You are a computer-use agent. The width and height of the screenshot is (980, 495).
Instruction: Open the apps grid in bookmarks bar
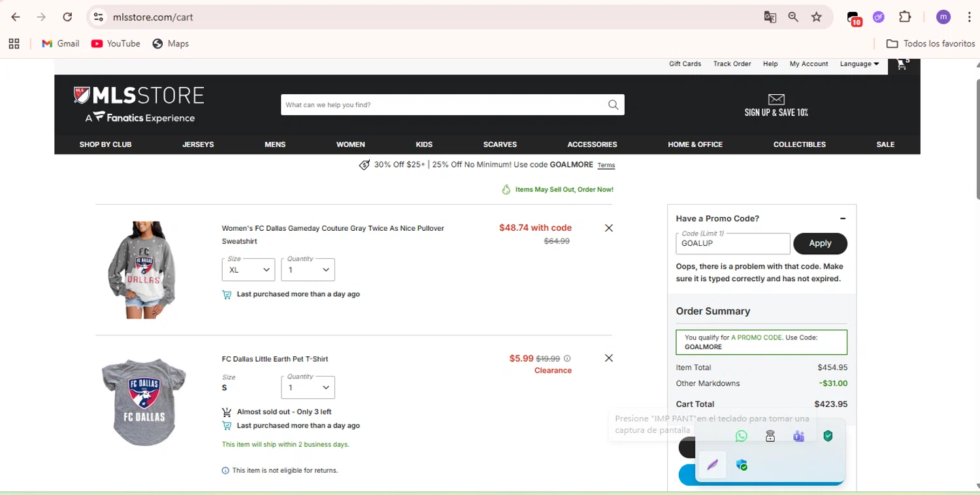14,44
